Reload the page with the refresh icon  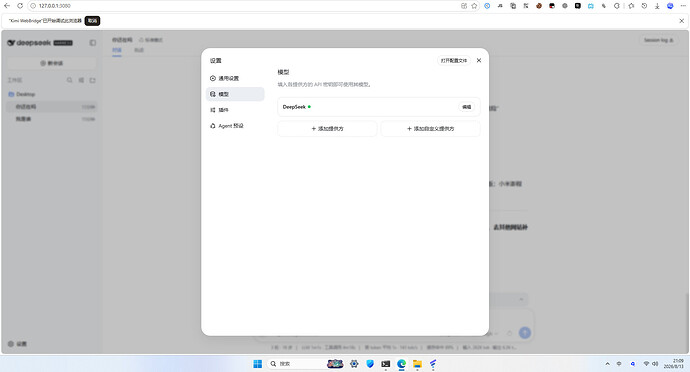coord(20,6)
